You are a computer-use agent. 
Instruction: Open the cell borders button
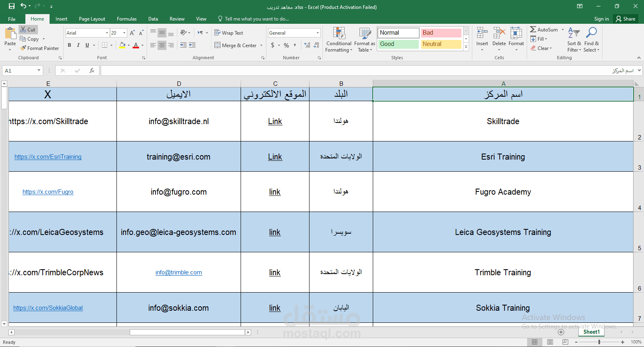pyautogui.click(x=105, y=45)
